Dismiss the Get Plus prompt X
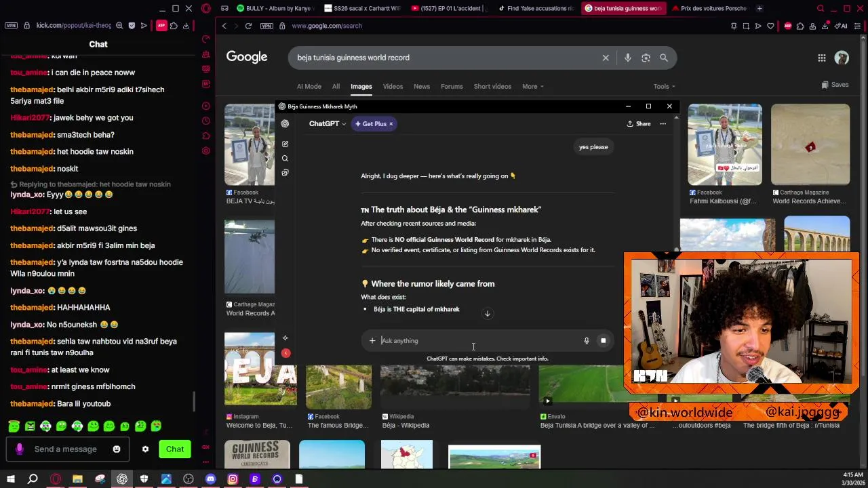Viewport: 868px width, 488px height. pos(391,123)
